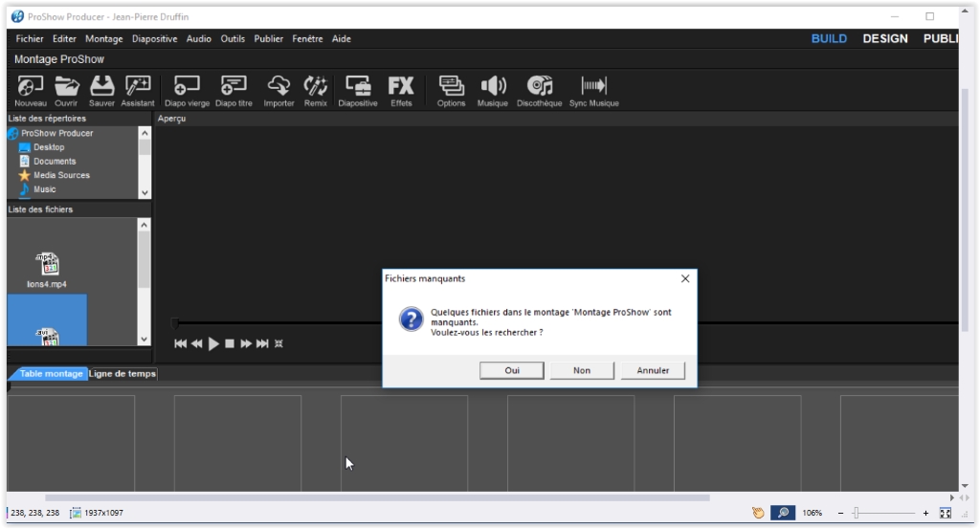Click the Nouveau toolbar icon

[31, 91]
